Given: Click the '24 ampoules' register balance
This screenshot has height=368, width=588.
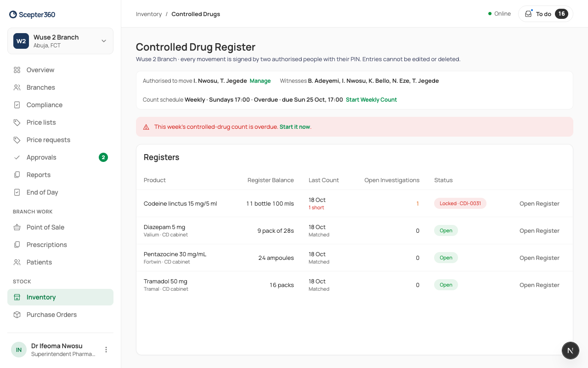Looking at the screenshot, I should [276, 258].
